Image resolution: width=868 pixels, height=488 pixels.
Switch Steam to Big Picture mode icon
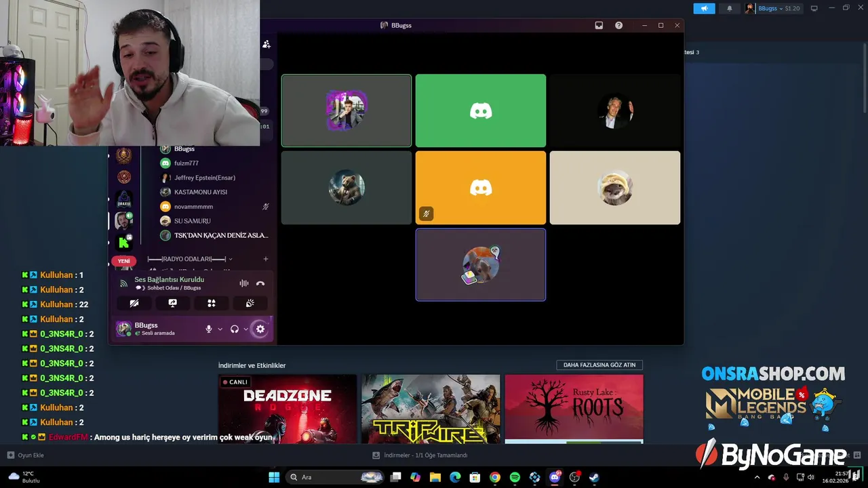(x=814, y=8)
